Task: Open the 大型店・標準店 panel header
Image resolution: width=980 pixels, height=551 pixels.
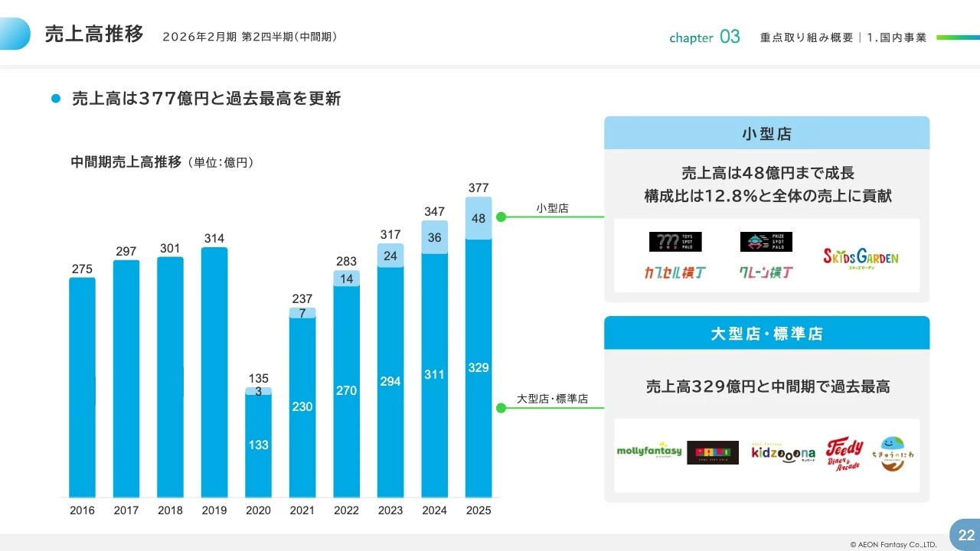Action: point(766,333)
